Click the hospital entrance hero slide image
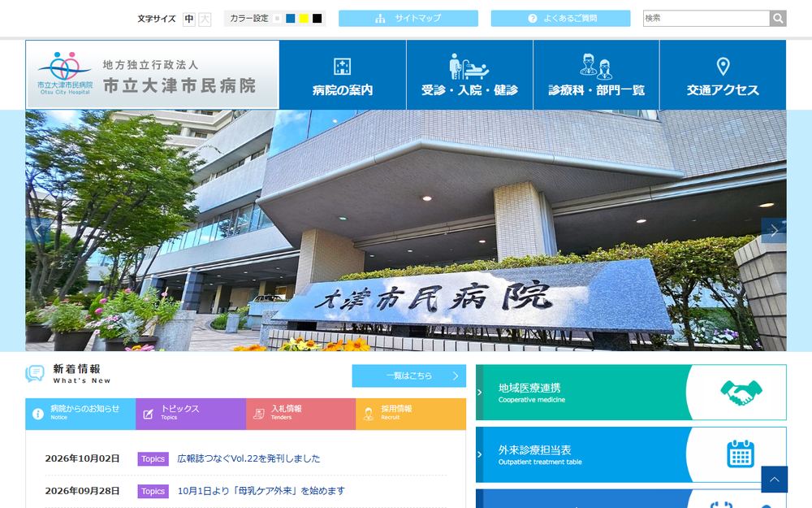 click(405, 231)
